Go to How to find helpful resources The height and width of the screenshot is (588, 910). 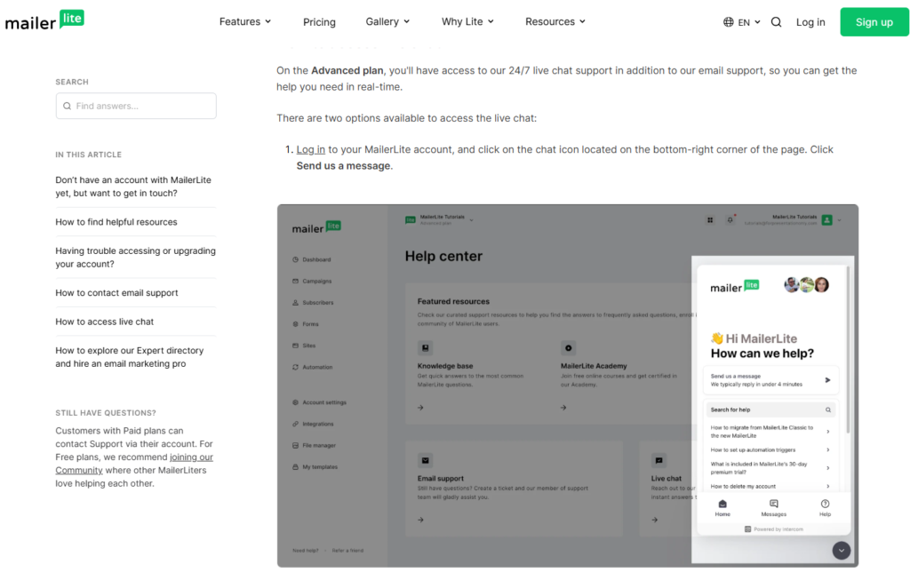[116, 222]
